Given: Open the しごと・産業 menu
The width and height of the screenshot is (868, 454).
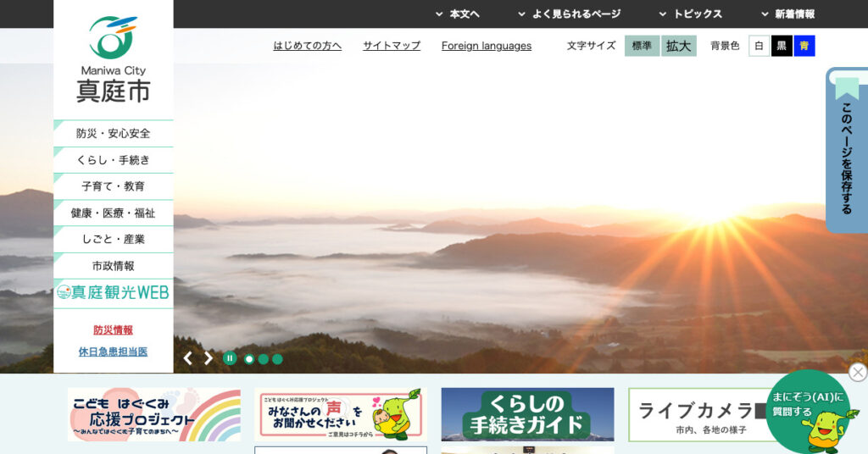Looking at the screenshot, I should click(x=114, y=240).
